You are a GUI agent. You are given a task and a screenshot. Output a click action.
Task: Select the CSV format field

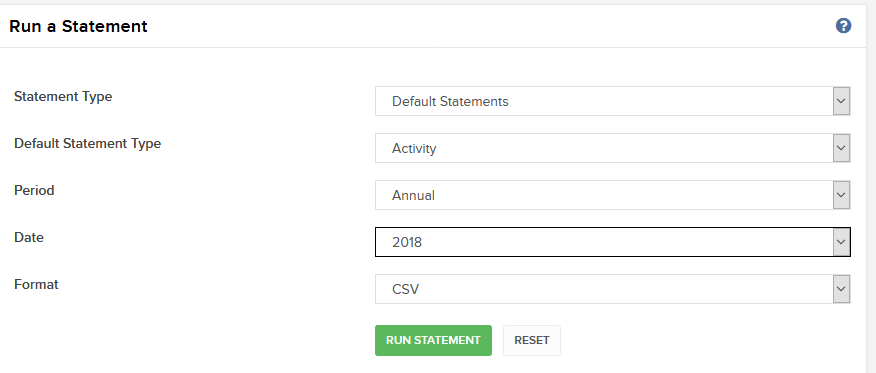pos(612,289)
